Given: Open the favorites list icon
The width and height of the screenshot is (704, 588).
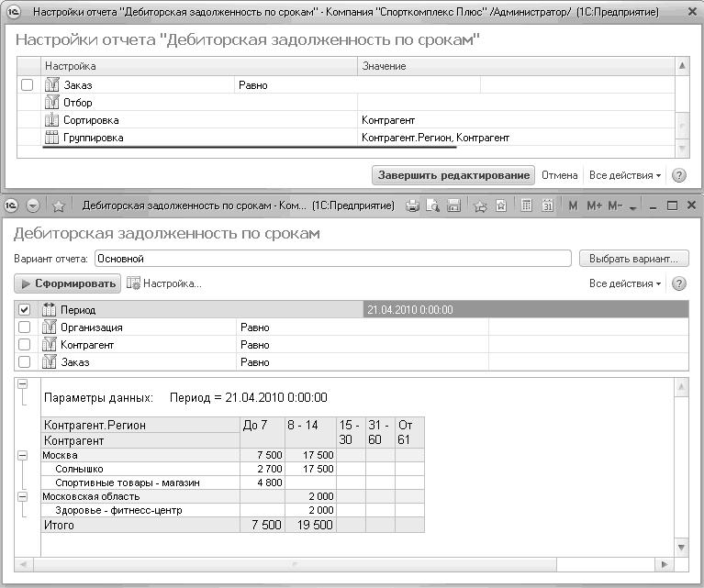Looking at the screenshot, I should (501, 206).
